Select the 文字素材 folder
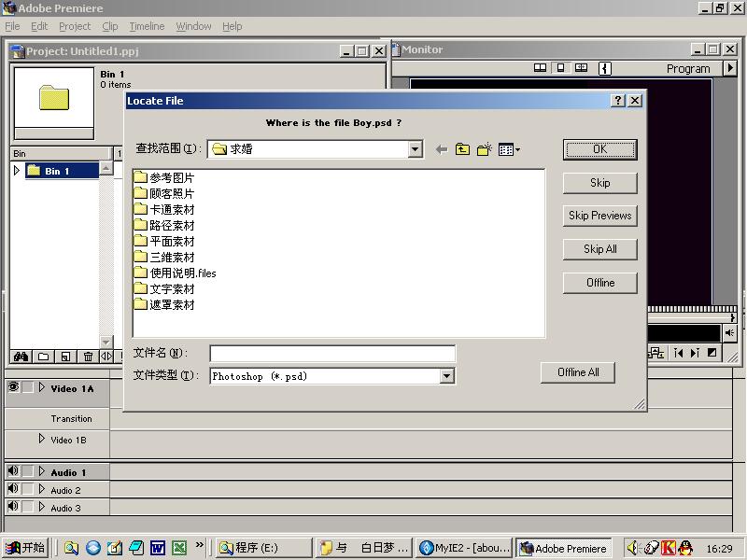Viewport: 747px width, 560px height. (164, 288)
